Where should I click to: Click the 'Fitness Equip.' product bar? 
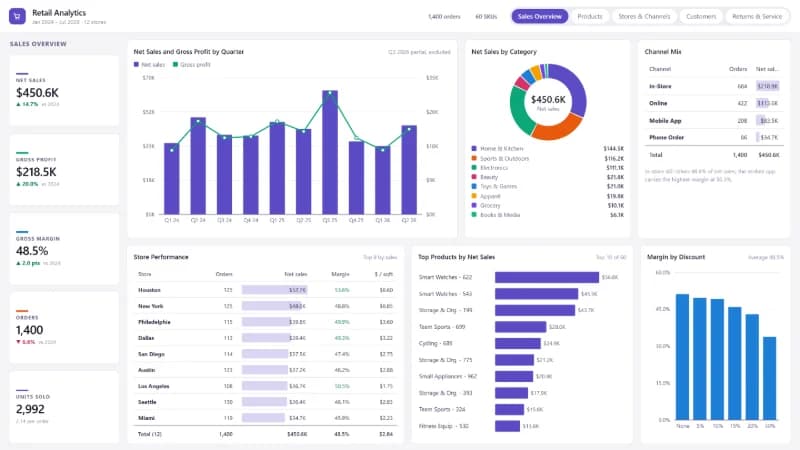click(x=507, y=426)
